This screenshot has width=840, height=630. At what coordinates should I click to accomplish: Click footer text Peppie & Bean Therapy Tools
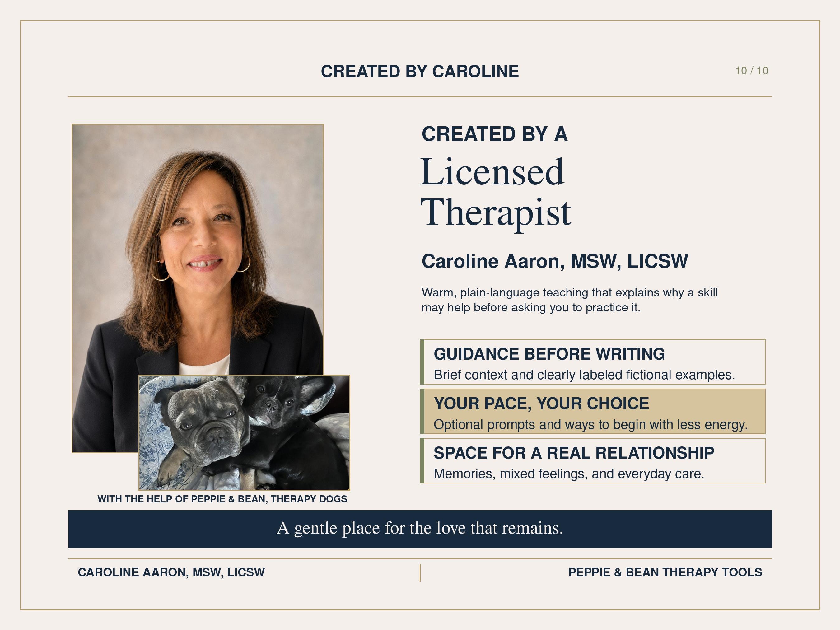[x=665, y=572]
